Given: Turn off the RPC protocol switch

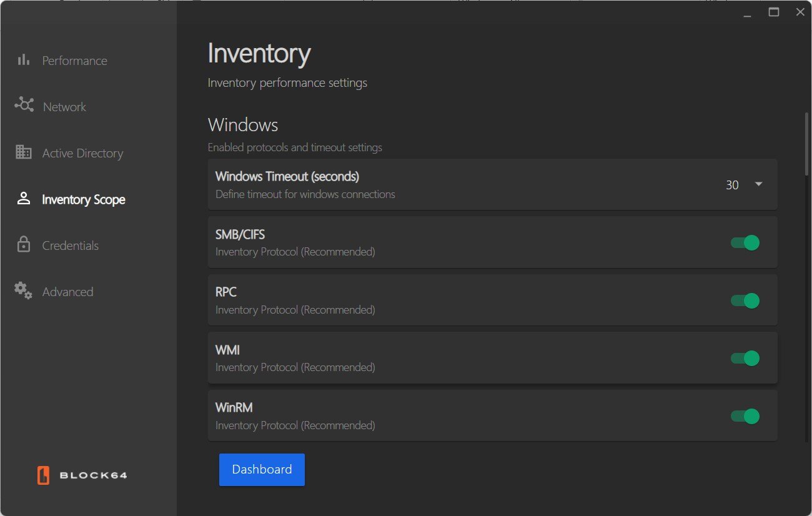Looking at the screenshot, I should click(x=745, y=300).
